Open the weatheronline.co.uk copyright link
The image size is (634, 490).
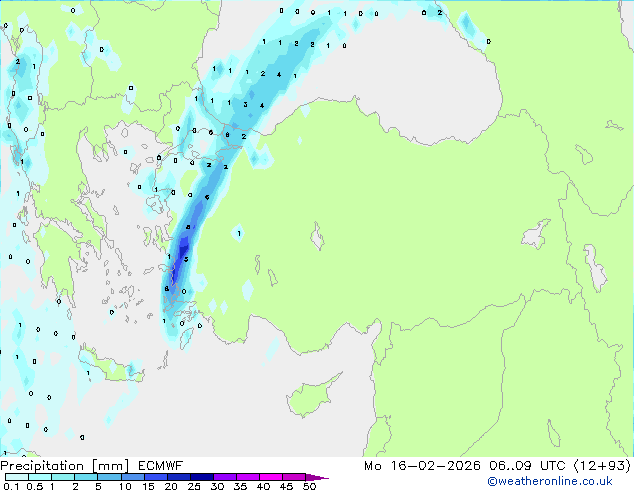tap(550, 481)
